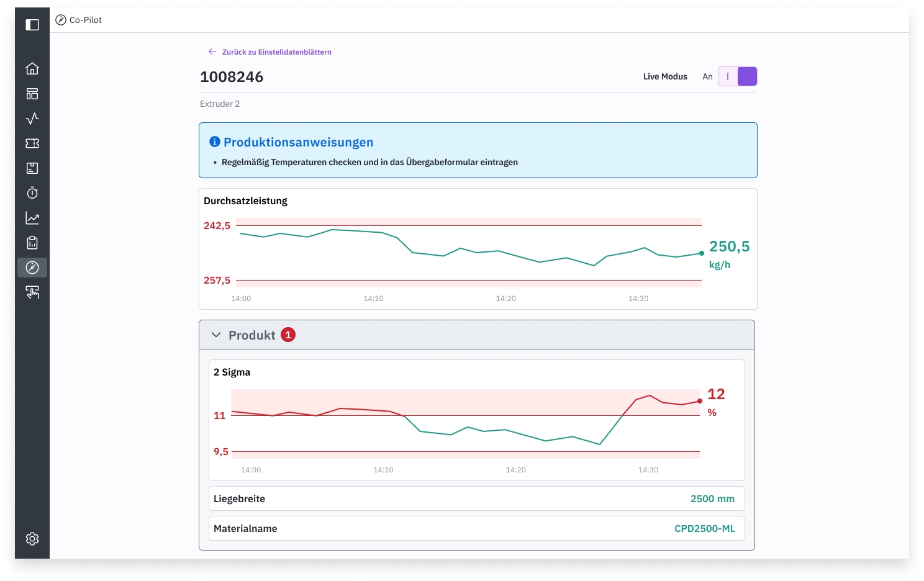This screenshot has height=581, width=924.
Task: Click the Liegebreite row
Action: click(476, 498)
